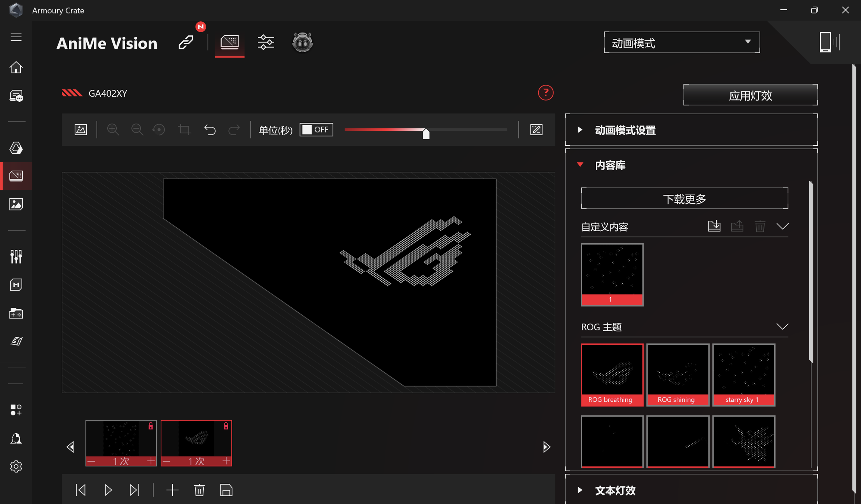Image resolution: width=861 pixels, height=504 pixels.
Task: Click the red help question mark icon
Action: click(546, 93)
